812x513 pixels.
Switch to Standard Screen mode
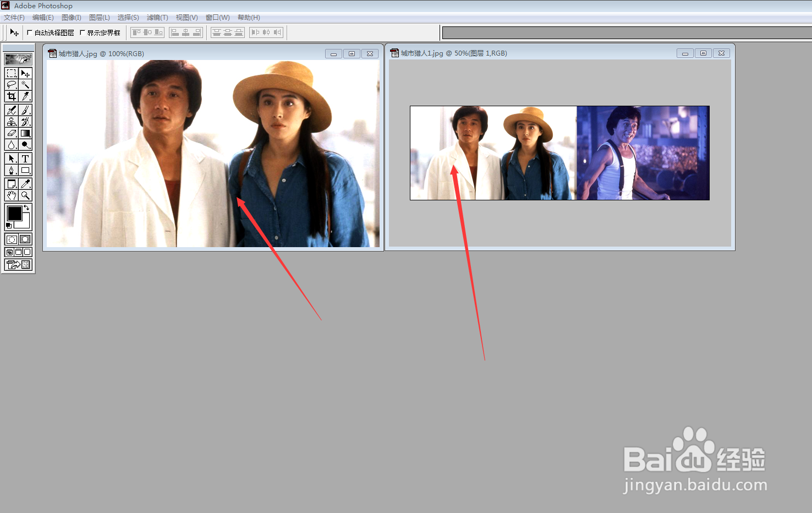coord(9,252)
